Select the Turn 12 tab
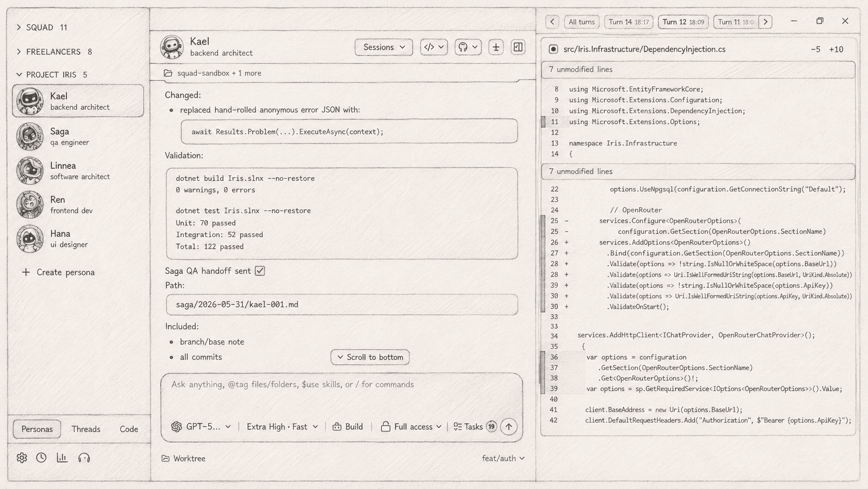 point(683,22)
